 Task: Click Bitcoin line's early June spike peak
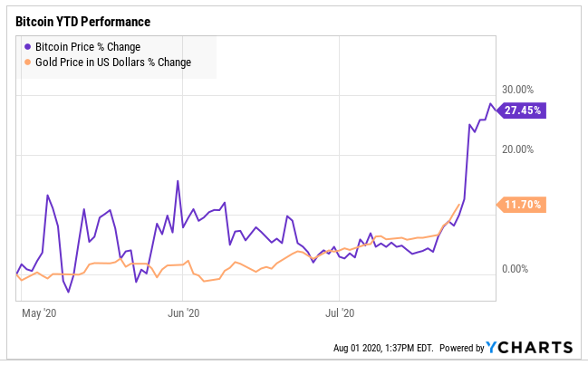(178, 181)
